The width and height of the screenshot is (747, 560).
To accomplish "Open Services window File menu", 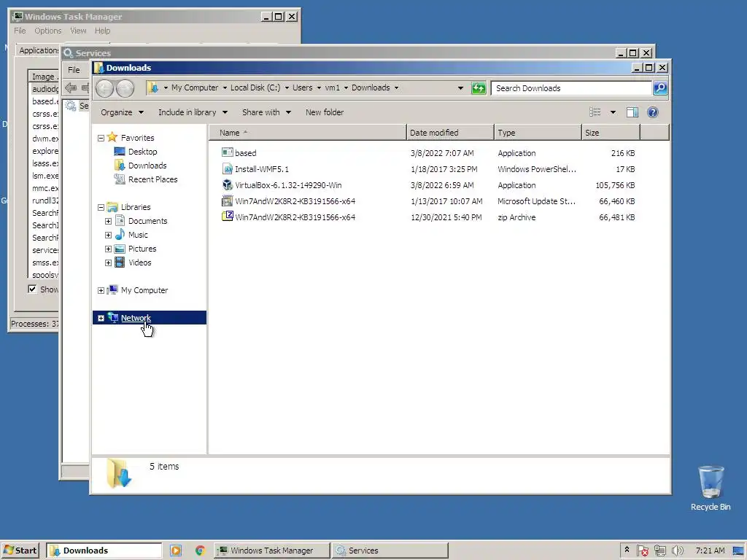I will (x=74, y=69).
